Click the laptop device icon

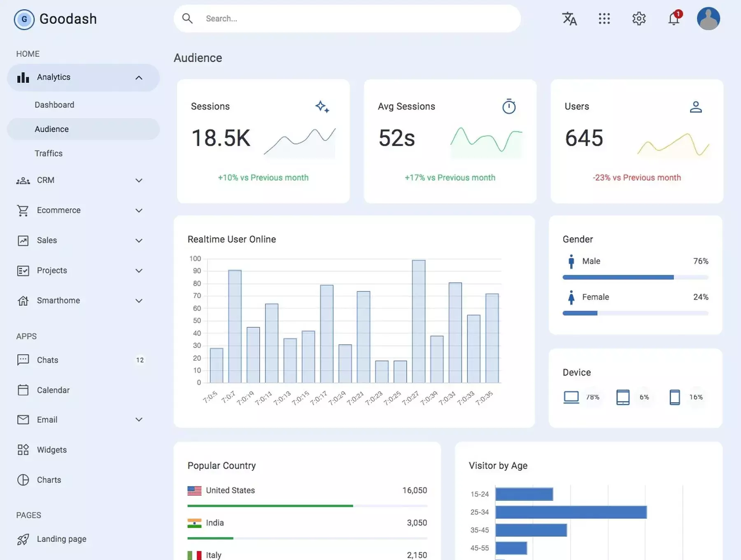coord(571,397)
